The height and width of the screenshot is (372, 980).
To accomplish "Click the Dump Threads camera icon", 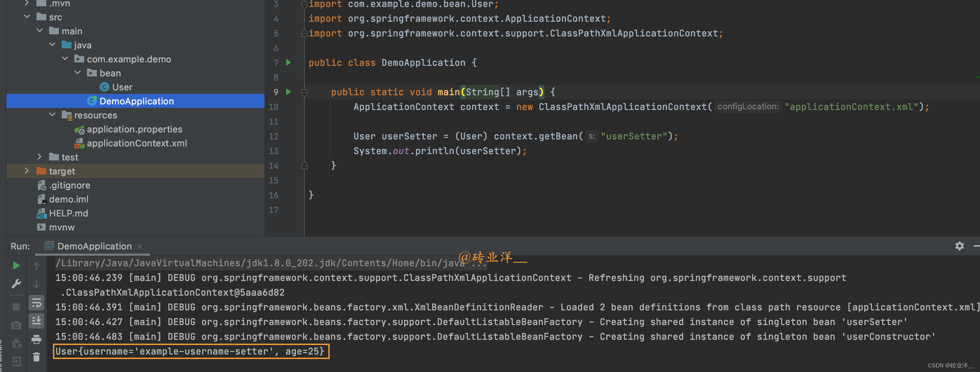I will pos(16,325).
